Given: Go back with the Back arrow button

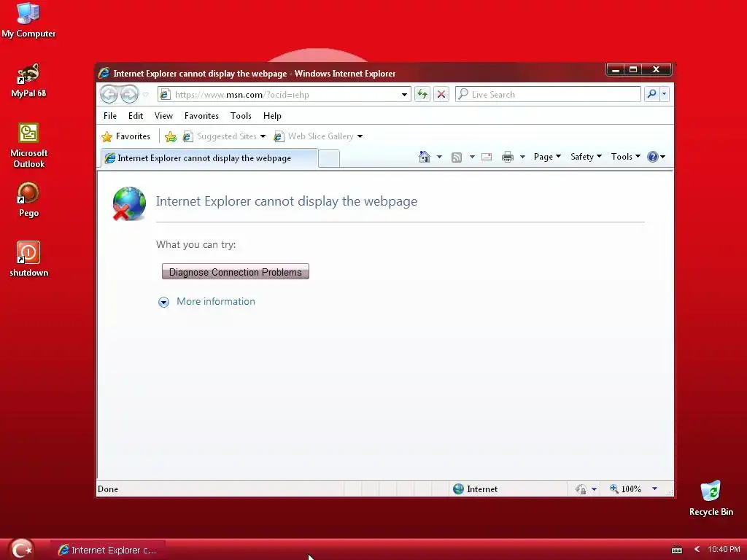Looking at the screenshot, I should coord(109,94).
